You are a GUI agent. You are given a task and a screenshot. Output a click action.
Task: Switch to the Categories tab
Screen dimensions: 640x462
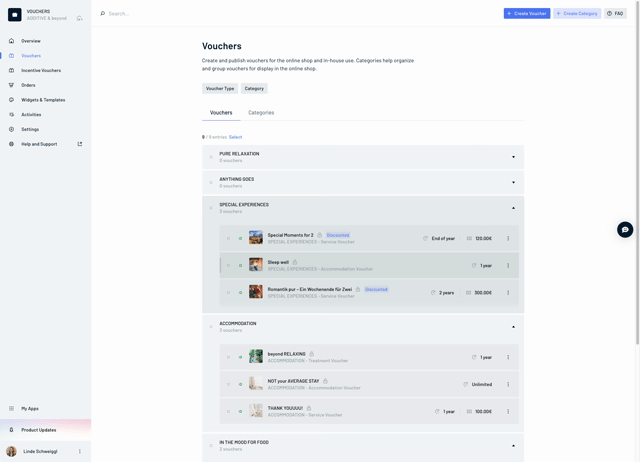(x=261, y=113)
